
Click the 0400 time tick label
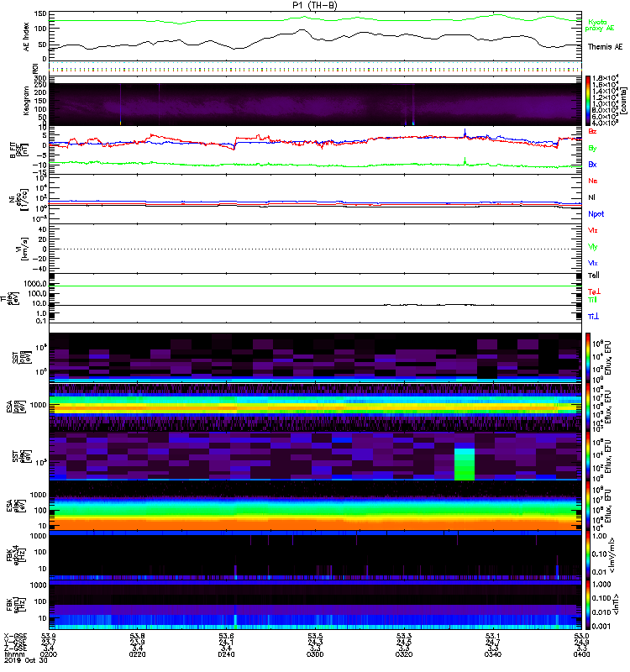(x=581, y=654)
